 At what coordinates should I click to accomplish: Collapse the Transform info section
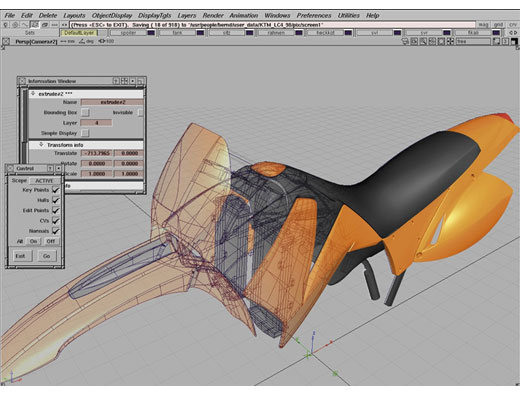coord(41,145)
